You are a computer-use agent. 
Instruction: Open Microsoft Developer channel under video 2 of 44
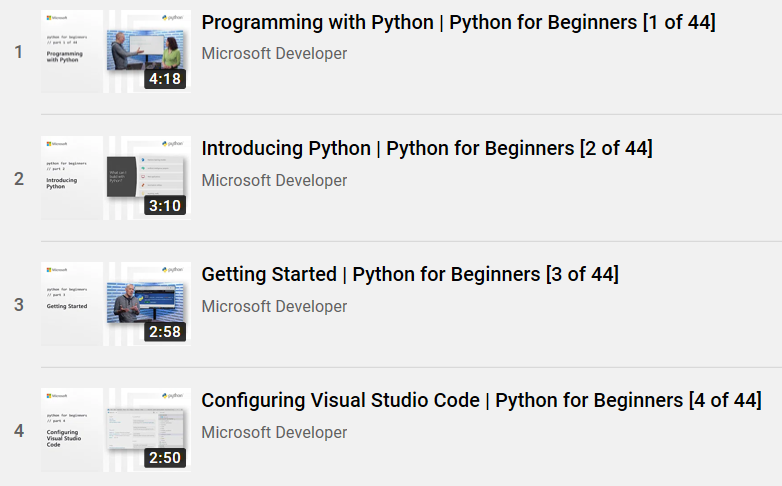pos(274,180)
